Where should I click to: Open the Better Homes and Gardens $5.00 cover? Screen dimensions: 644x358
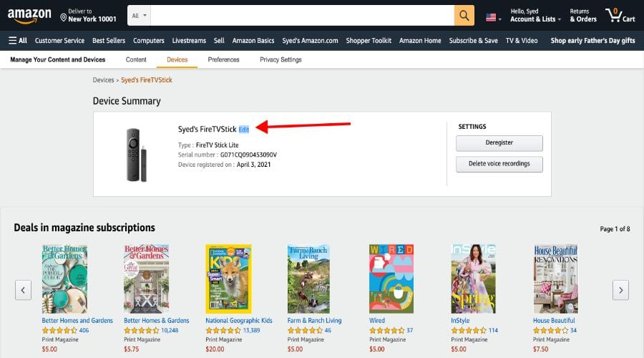point(64,279)
